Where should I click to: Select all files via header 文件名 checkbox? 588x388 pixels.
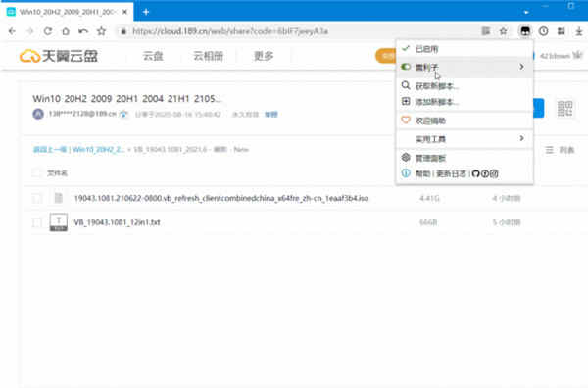click(36, 172)
